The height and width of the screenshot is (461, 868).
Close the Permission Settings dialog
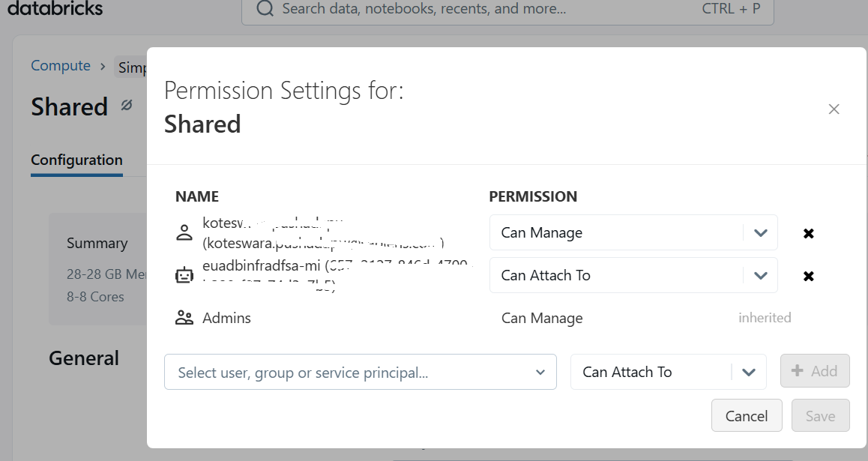pyautogui.click(x=834, y=109)
